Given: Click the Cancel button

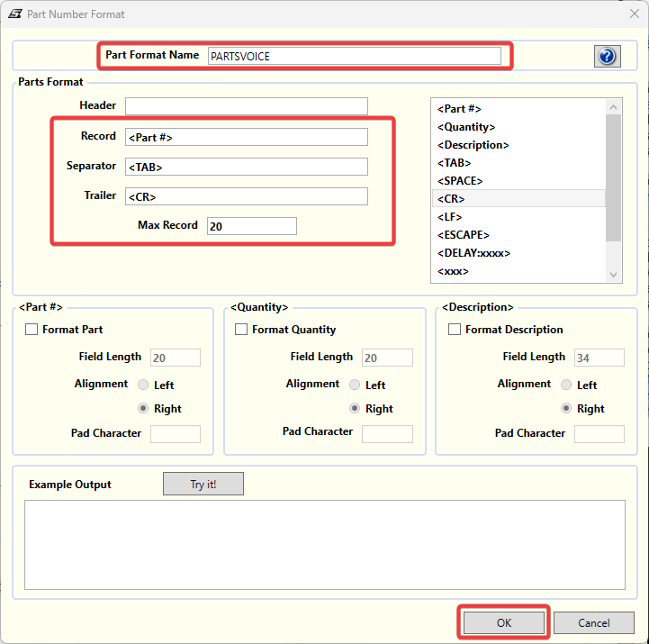Looking at the screenshot, I should 594,623.
